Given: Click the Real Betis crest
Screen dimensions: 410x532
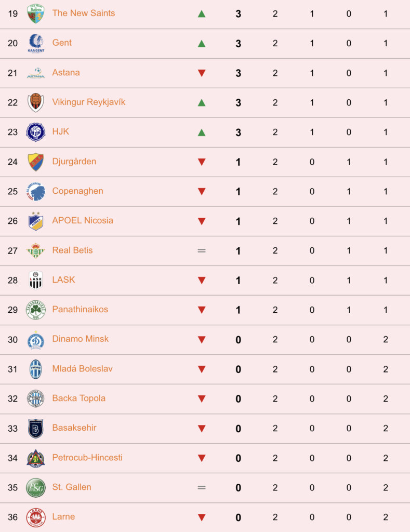Looking at the screenshot, I should pos(36,251).
